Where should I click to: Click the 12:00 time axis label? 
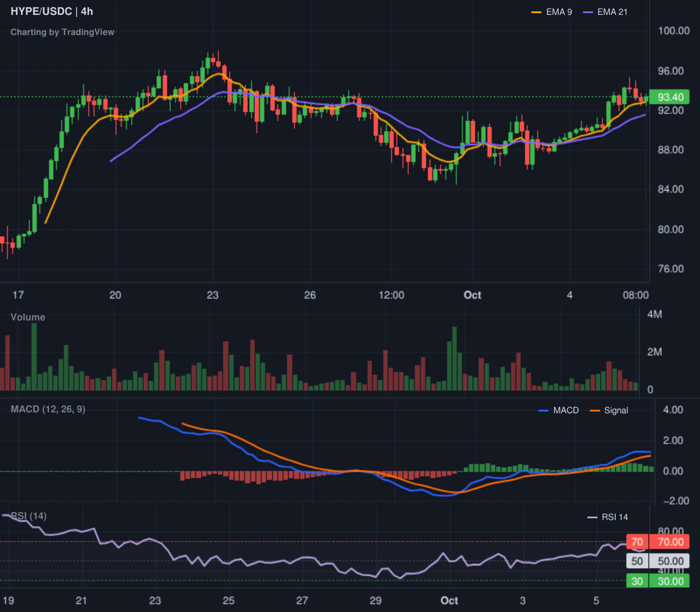pyautogui.click(x=391, y=295)
